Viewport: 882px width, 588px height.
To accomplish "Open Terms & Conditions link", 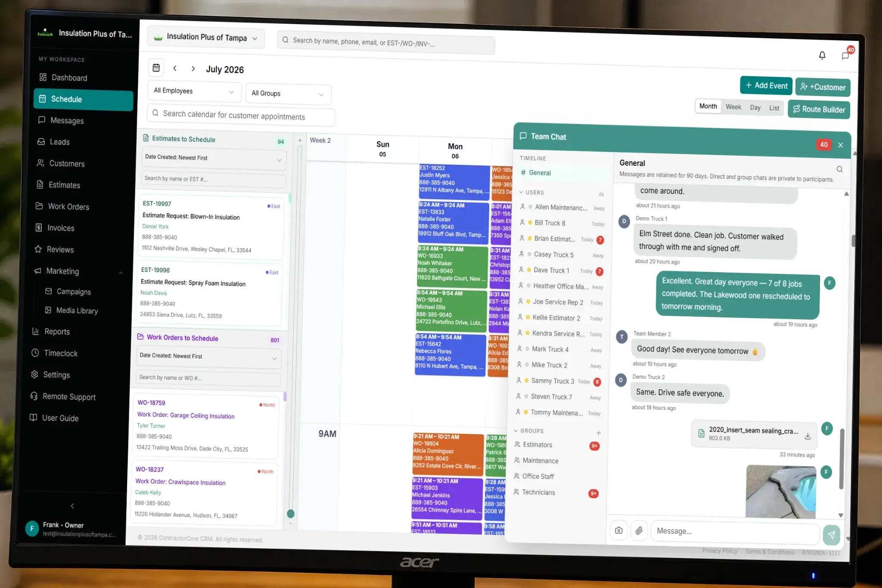I will (x=770, y=551).
